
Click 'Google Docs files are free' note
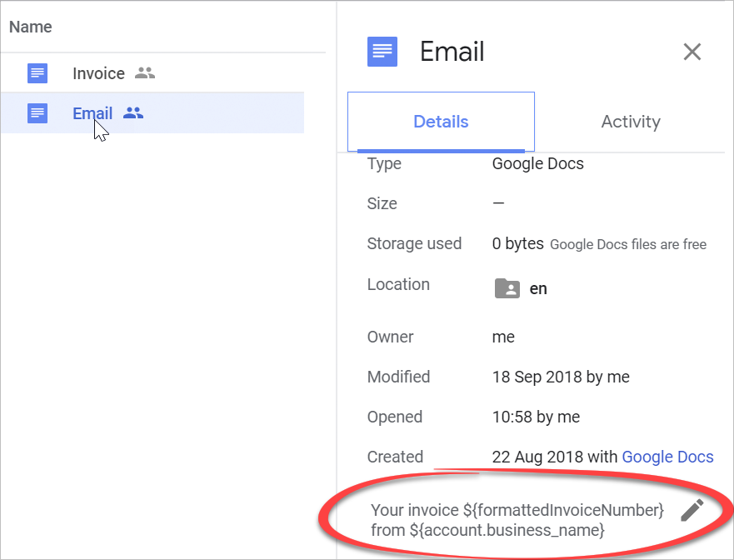628,244
